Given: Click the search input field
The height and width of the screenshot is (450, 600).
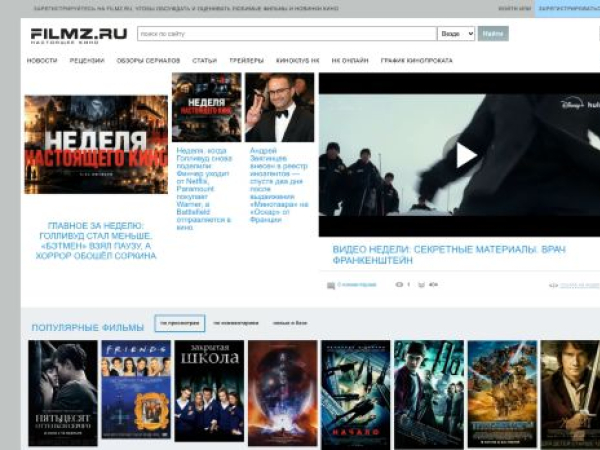Looking at the screenshot, I should 287,34.
